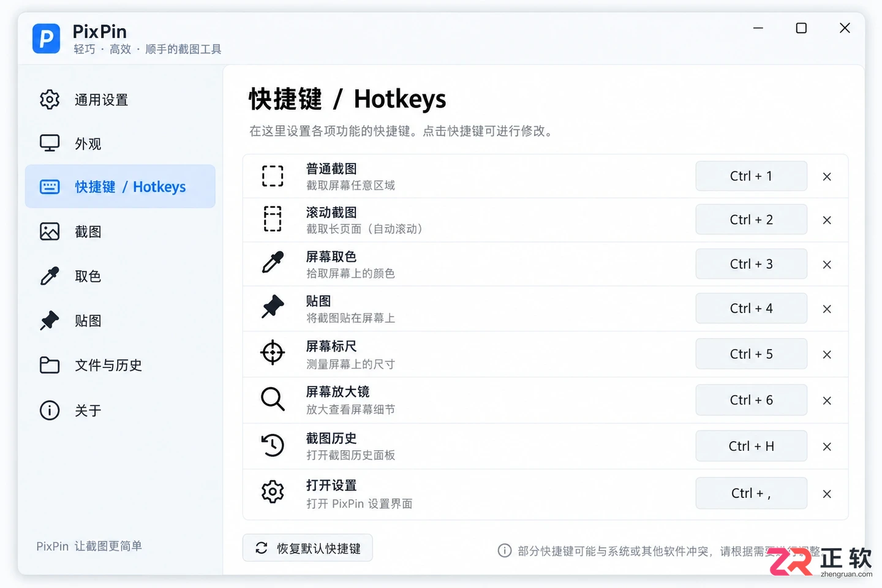Edit the Ctrl + H hotkey field

(x=751, y=446)
